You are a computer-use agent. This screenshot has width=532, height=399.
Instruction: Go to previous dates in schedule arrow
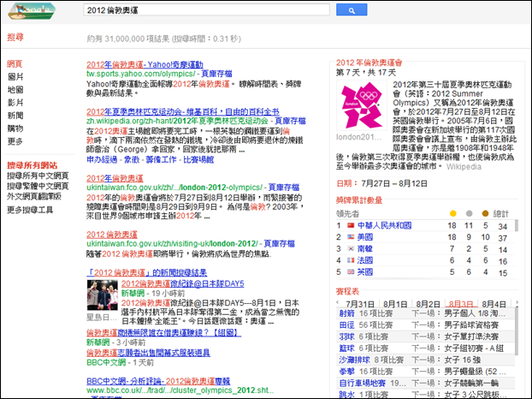(338, 302)
